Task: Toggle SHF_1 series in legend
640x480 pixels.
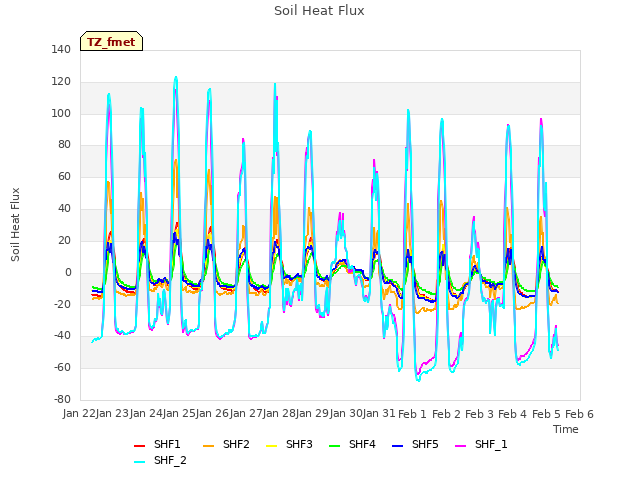Action: coord(481,444)
